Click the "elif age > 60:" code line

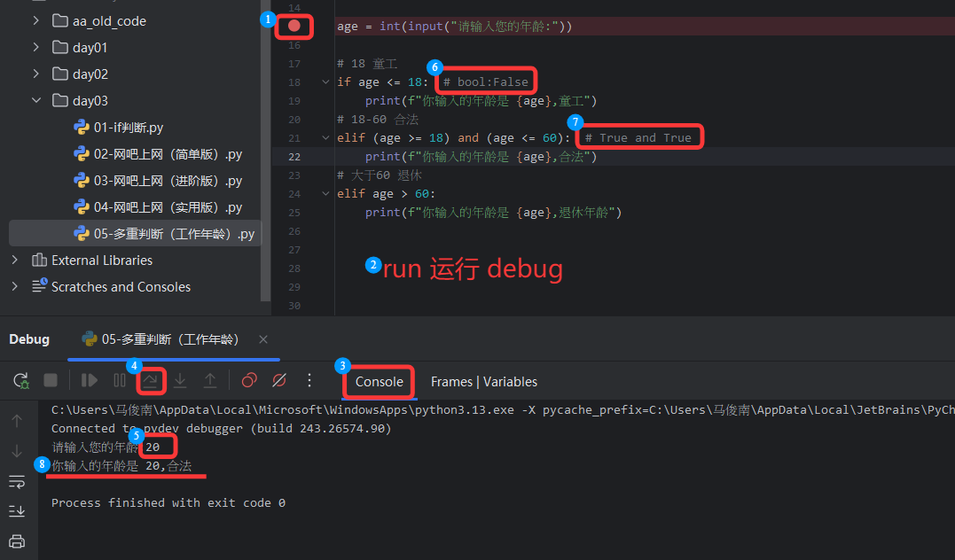tap(386, 193)
